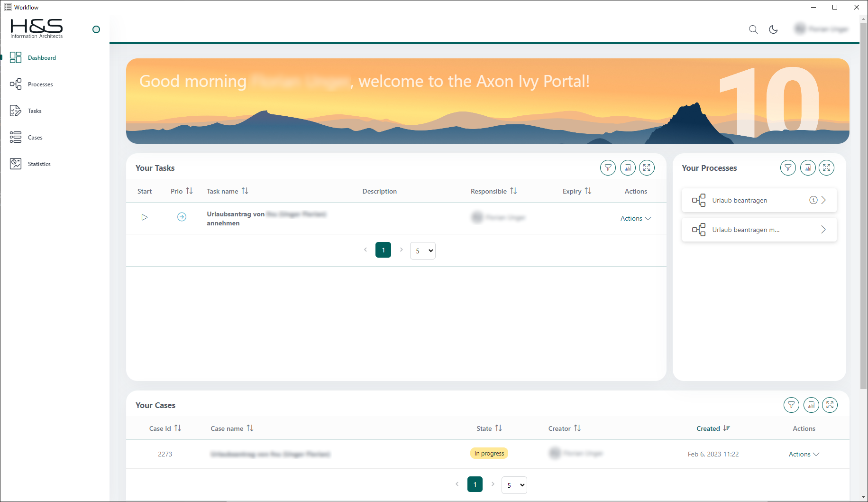Expand Your Cases widget to fullscreen
Image resolution: width=868 pixels, height=502 pixels.
click(x=830, y=405)
